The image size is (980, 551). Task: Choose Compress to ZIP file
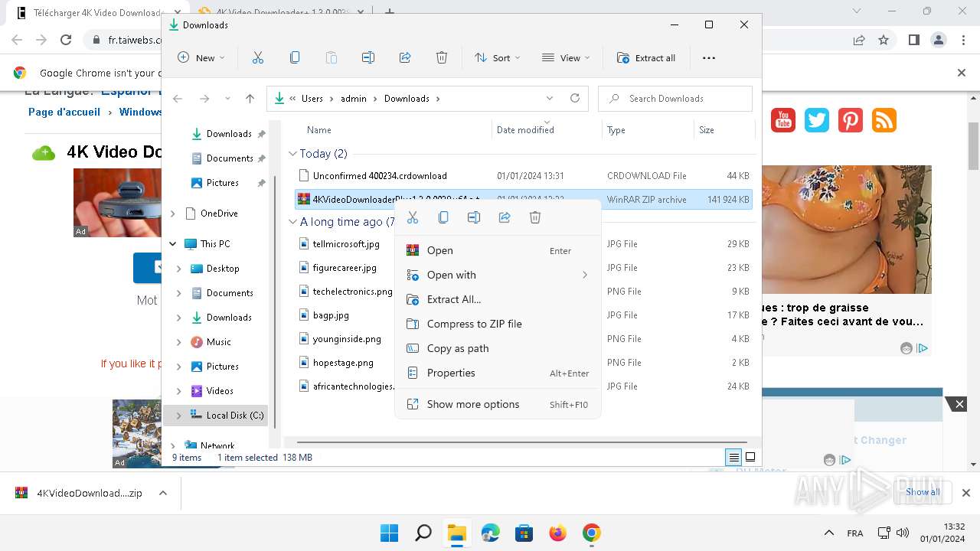point(498,324)
